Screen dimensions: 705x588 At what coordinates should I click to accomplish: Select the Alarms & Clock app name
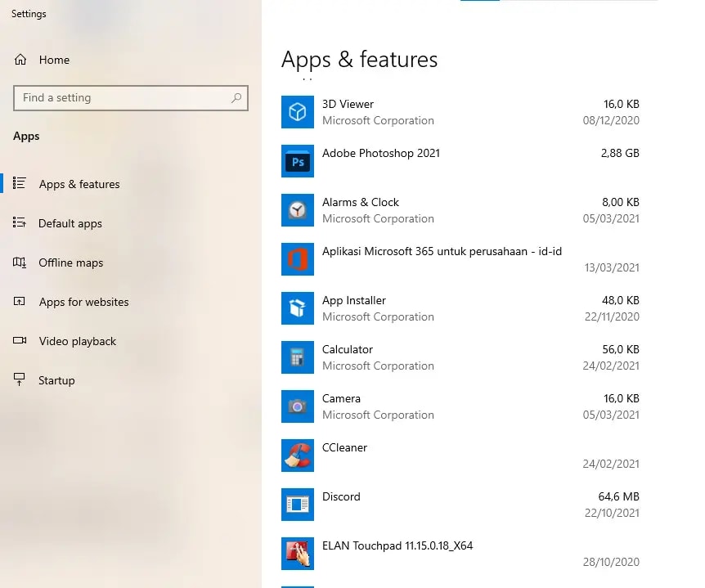[361, 202]
